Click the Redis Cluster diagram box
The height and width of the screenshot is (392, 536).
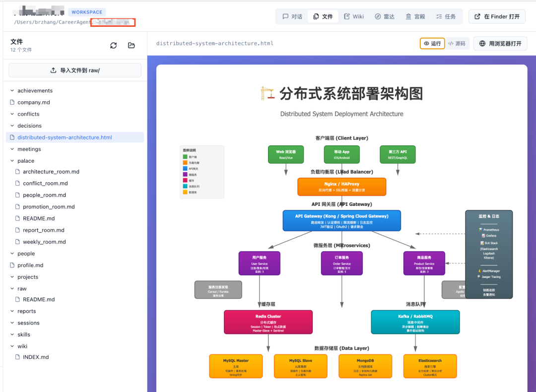coord(268,322)
